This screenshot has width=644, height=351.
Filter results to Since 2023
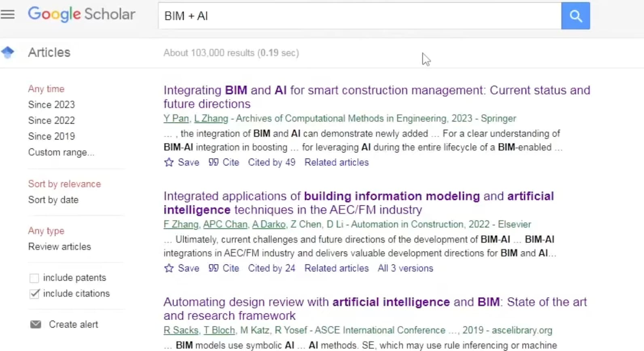pos(51,105)
